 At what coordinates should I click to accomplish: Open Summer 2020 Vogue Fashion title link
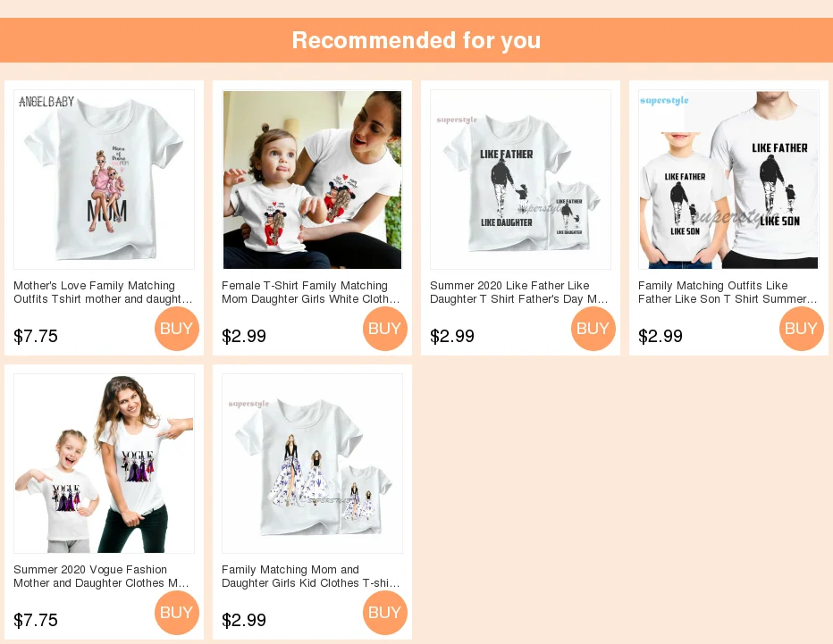tap(102, 577)
